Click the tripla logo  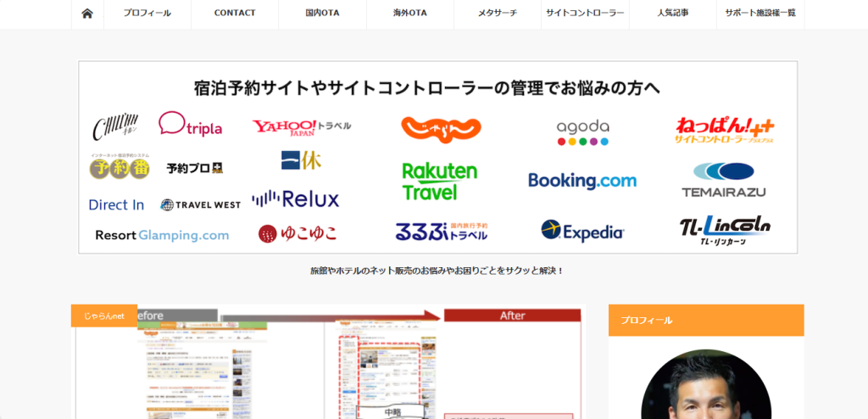[191, 125]
